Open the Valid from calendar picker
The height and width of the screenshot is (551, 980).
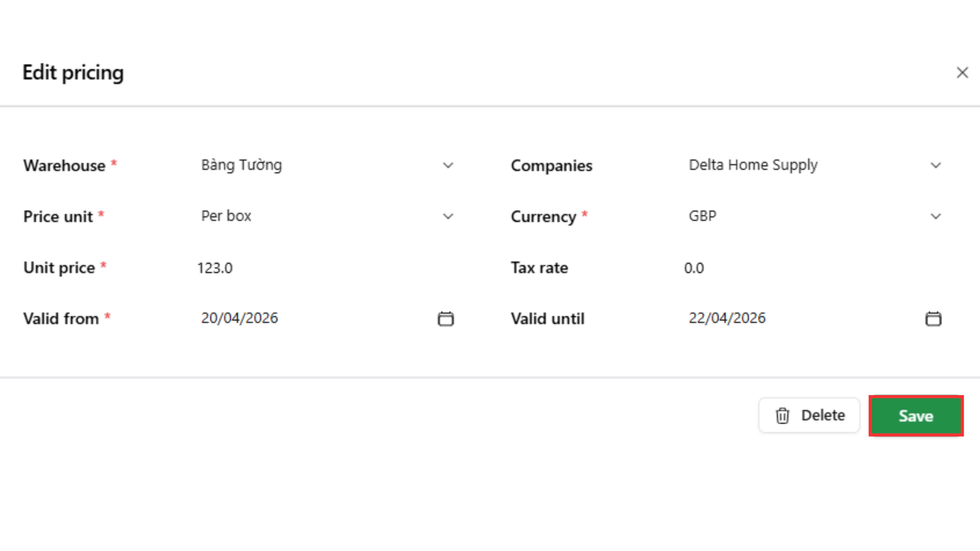click(x=445, y=319)
